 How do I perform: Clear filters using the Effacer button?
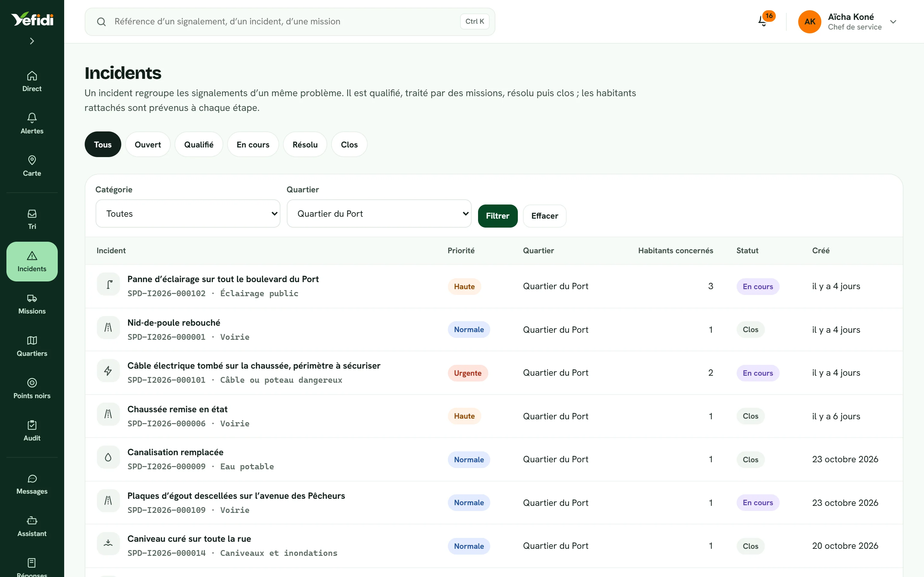[x=544, y=216]
